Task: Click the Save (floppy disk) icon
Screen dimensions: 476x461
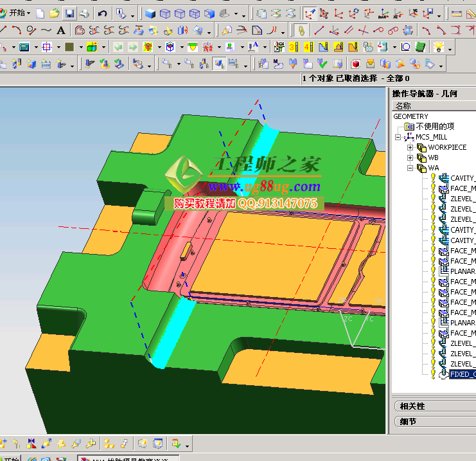Action: tap(69, 14)
